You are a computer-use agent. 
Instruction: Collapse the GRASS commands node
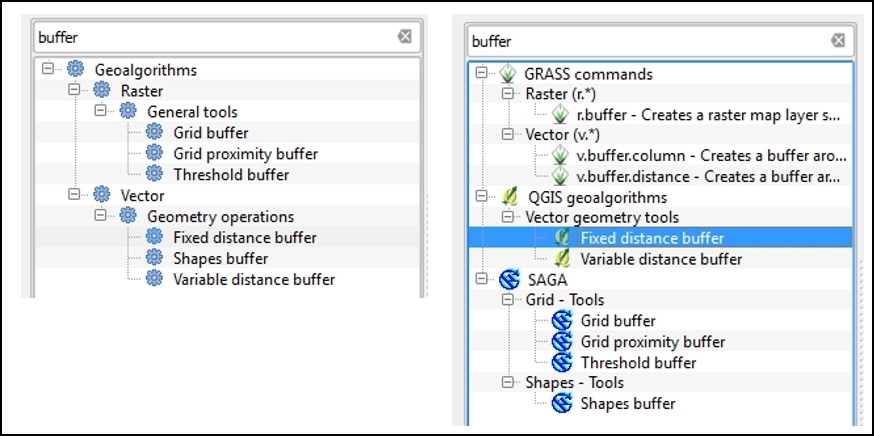coord(482,72)
